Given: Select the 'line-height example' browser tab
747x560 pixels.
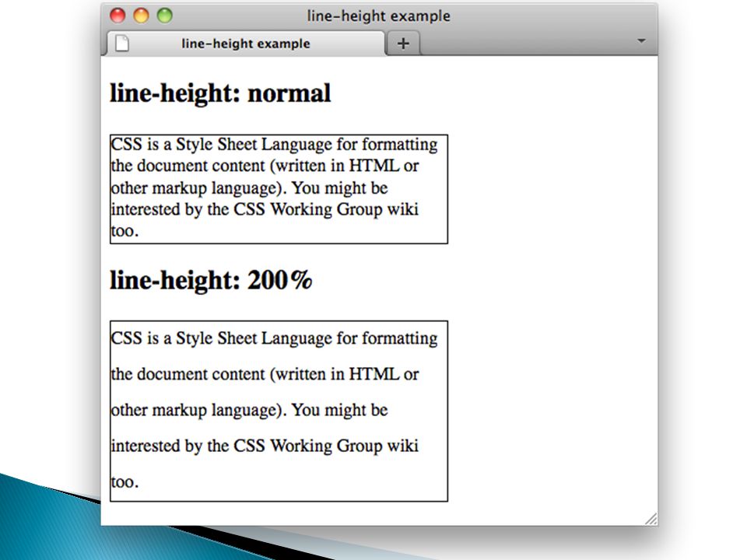Looking at the screenshot, I should pyautogui.click(x=245, y=44).
